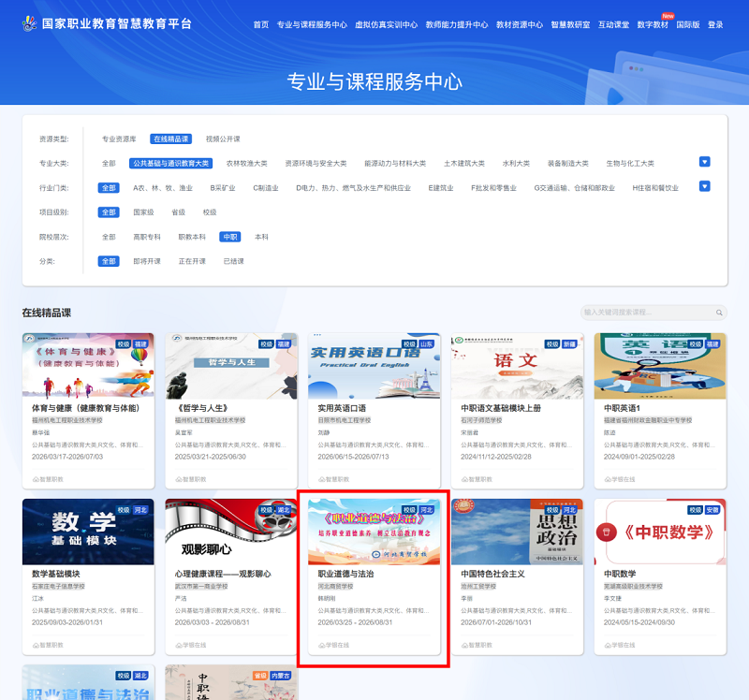Click school name 武汉市第一商业学校
749x700 pixels.
(201, 587)
